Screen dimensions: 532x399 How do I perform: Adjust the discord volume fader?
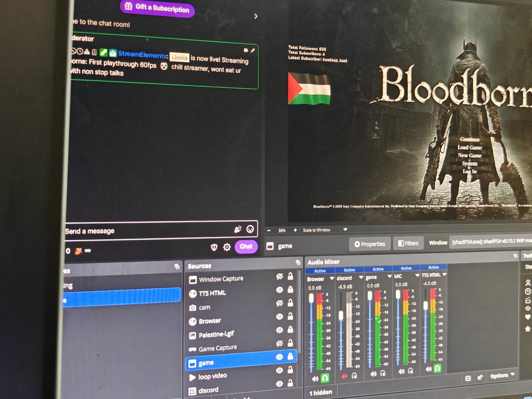coord(340,315)
